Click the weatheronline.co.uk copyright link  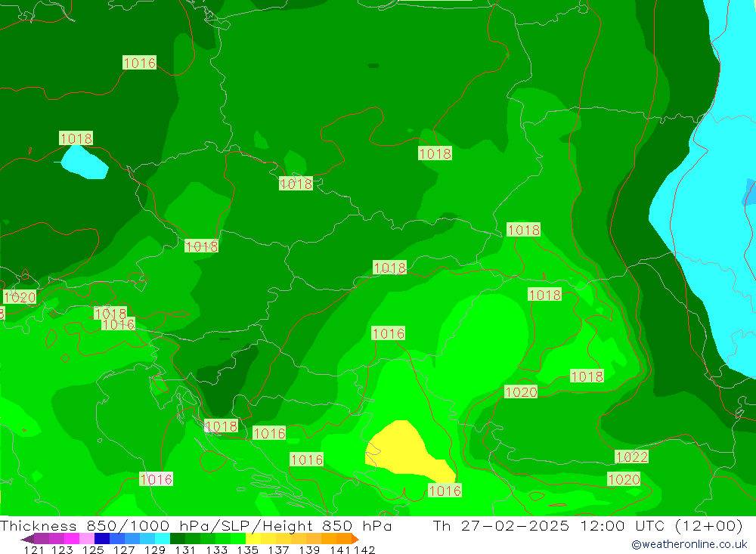[689, 544]
